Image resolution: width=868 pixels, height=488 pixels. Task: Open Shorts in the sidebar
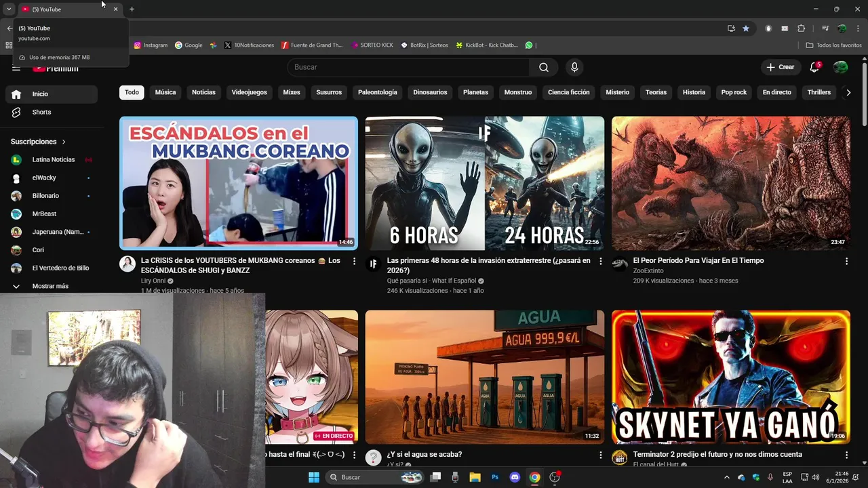(x=52, y=113)
